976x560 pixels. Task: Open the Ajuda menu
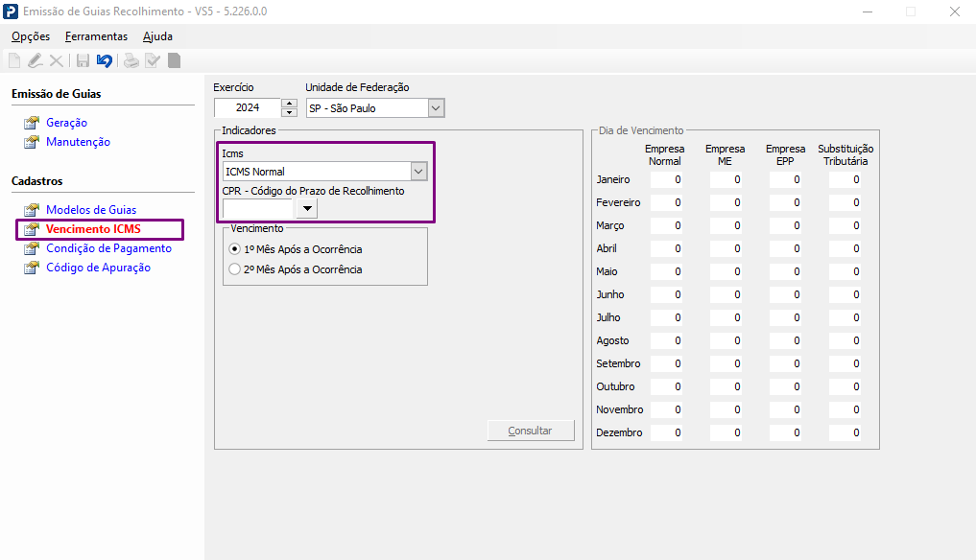click(157, 36)
